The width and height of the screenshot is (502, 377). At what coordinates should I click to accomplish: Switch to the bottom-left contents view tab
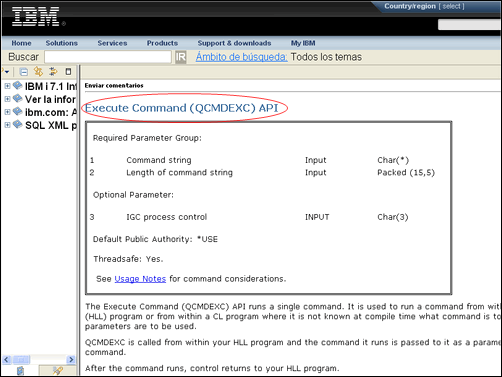[20, 370]
